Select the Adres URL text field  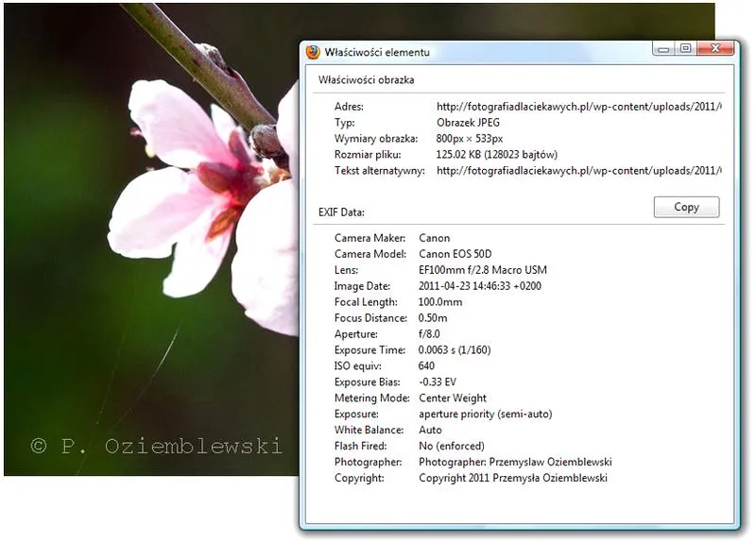click(x=578, y=107)
